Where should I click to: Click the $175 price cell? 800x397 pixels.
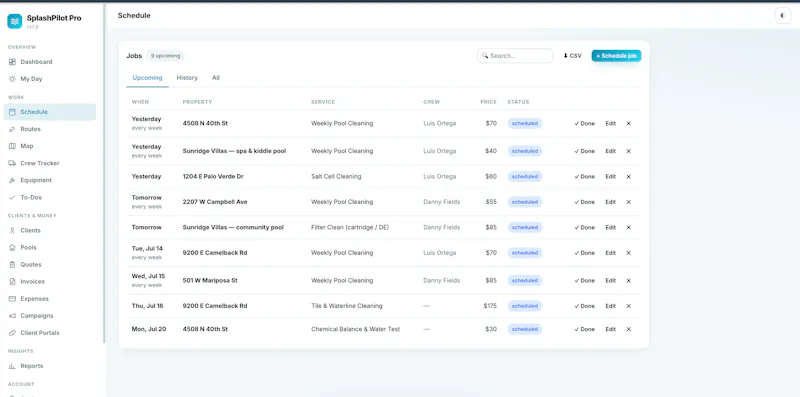pyautogui.click(x=490, y=306)
